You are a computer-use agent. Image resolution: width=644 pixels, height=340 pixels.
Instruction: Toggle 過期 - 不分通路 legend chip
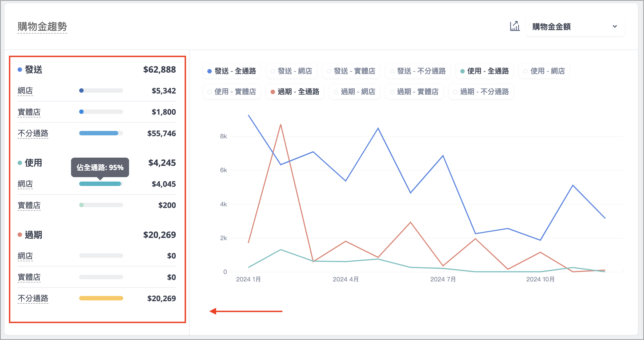481,92
